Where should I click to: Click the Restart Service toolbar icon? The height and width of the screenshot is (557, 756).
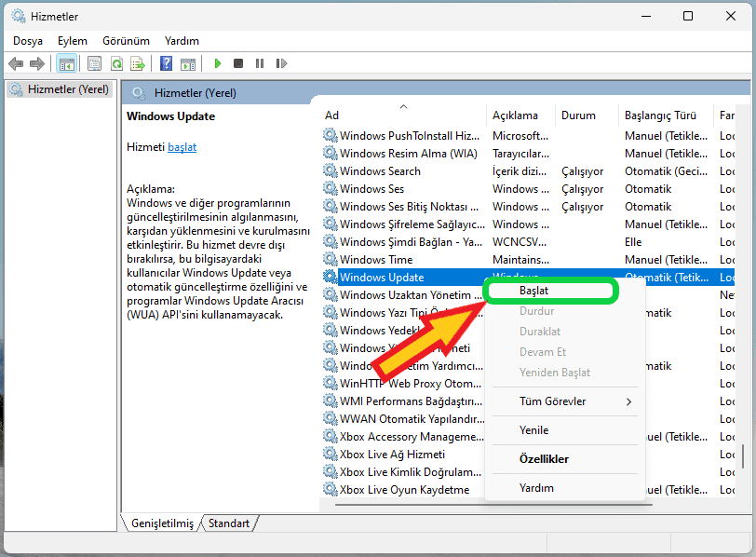(281, 63)
